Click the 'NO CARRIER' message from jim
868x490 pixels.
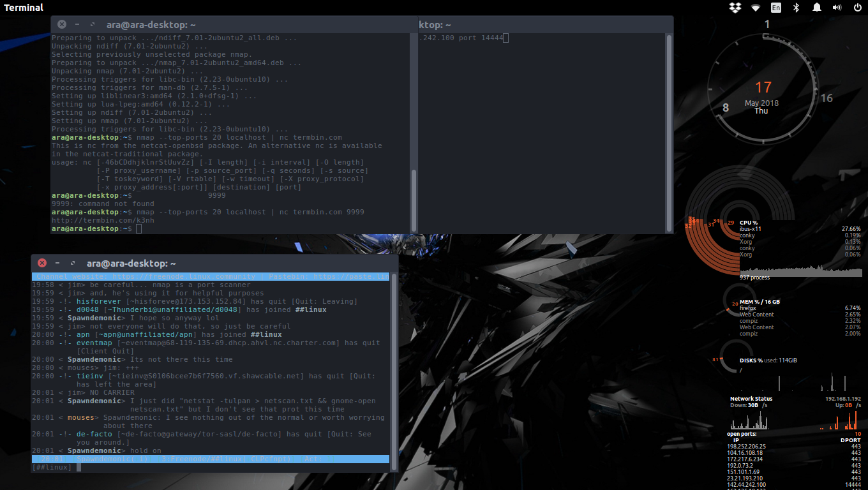tap(112, 392)
